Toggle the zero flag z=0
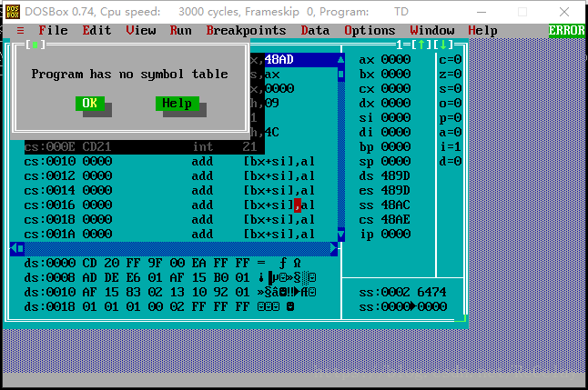This screenshot has height=390, width=588. pyautogui.click(x=451, y=75)
